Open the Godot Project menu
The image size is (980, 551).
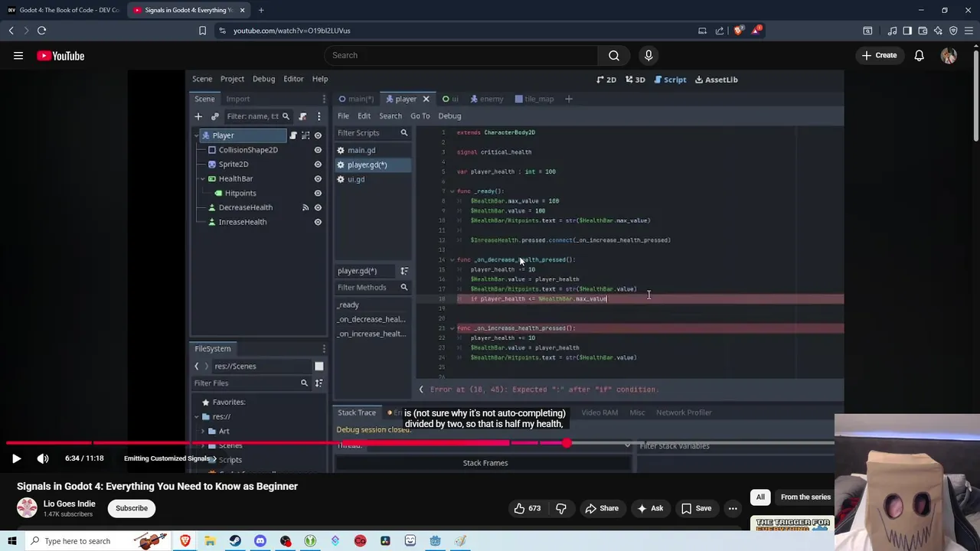pos(232,79)
